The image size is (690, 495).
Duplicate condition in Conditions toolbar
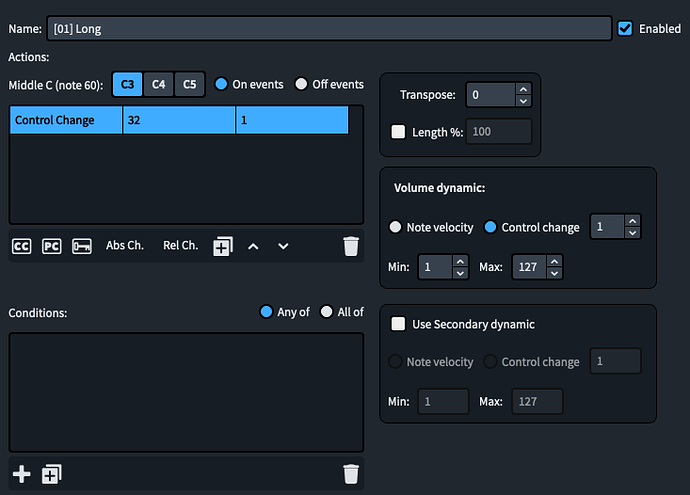click(x=51, y=474)
